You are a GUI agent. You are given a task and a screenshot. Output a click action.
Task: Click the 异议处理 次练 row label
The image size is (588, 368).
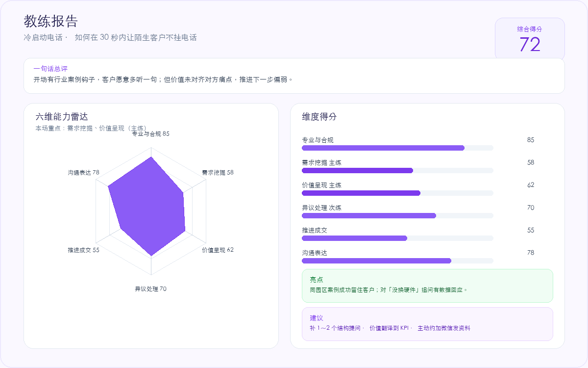coord(321,208)
